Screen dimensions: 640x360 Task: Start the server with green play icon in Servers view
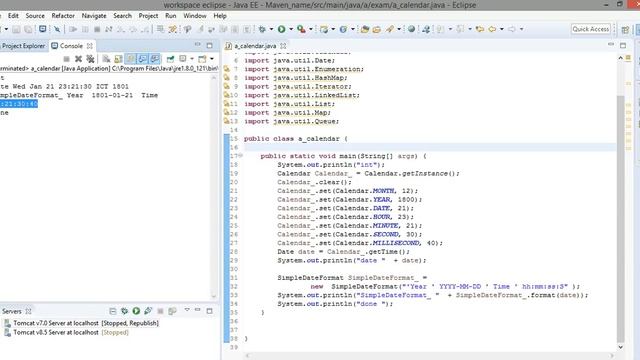[136, 311]
